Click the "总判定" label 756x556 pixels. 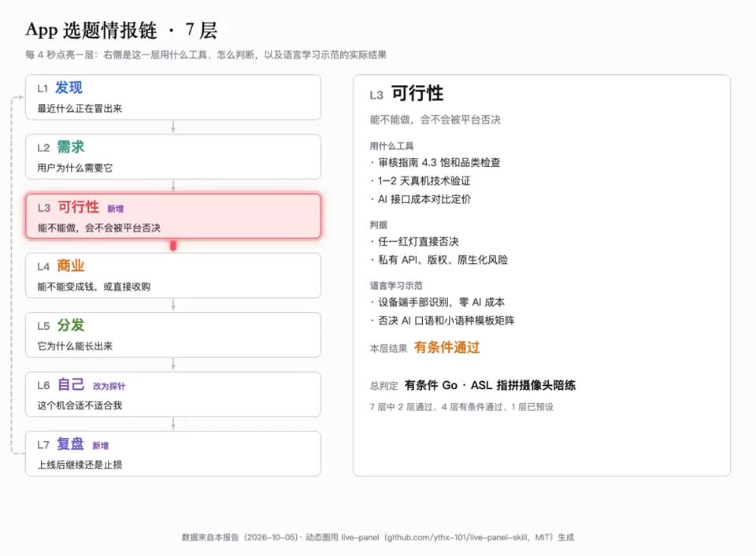[384, 386]
